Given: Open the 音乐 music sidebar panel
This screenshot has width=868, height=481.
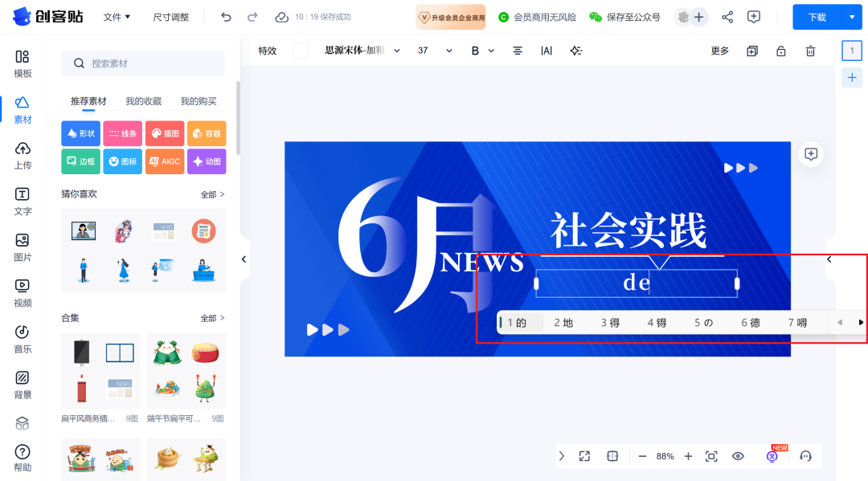Looking at the screenshot, I should pos(23,340).
